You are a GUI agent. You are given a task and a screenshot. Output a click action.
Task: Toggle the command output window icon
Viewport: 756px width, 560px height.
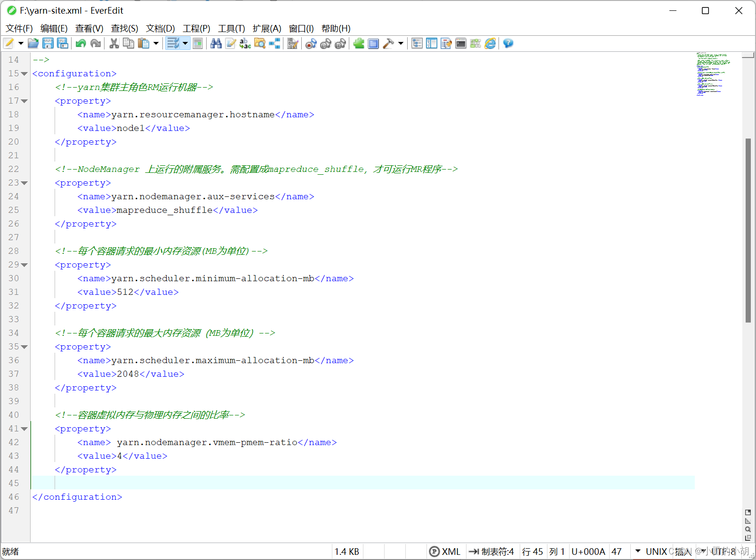coord(461,43)
